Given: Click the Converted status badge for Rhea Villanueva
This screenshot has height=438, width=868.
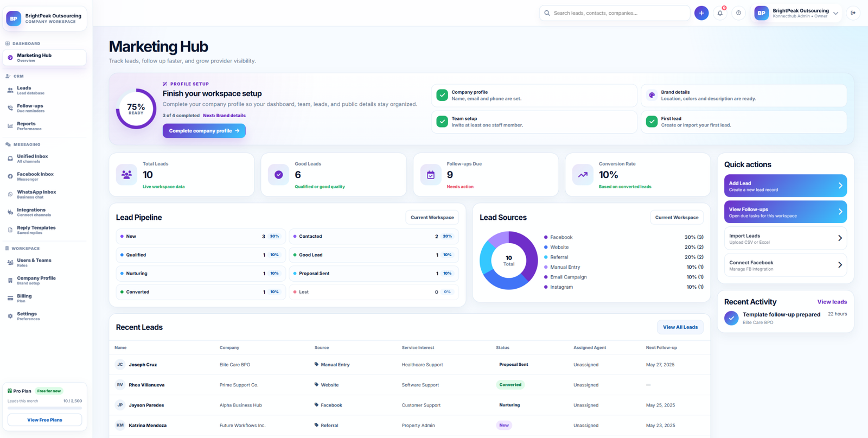Looking at the screenshot, I should pos(510,385).
